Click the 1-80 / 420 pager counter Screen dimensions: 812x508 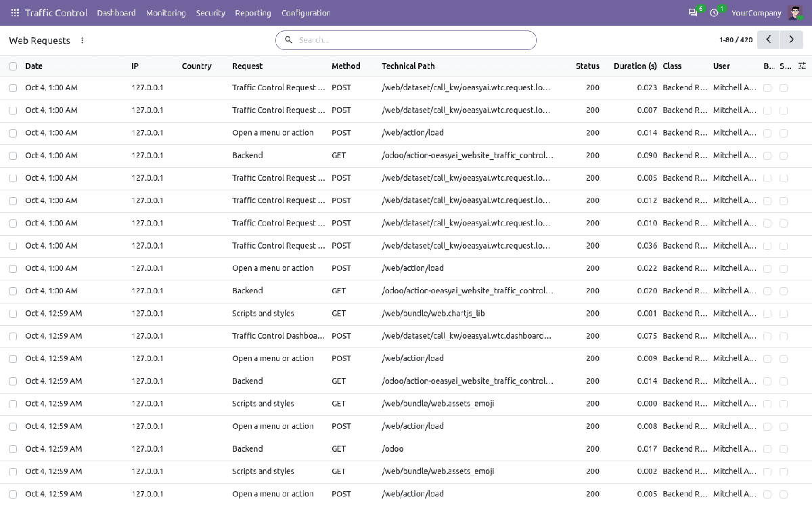coord(736,41)
